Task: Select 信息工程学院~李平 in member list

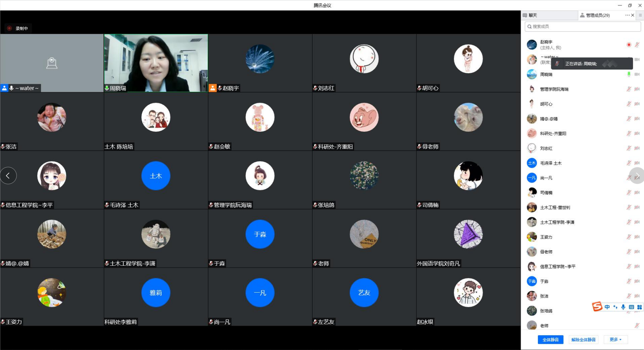Action: click(583, 266)
